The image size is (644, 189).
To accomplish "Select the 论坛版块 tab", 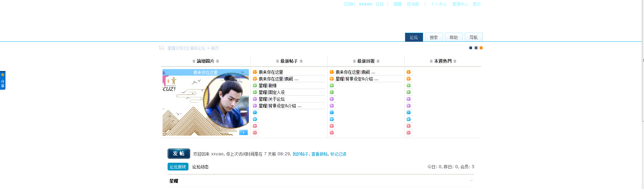I will pos(178,167).
